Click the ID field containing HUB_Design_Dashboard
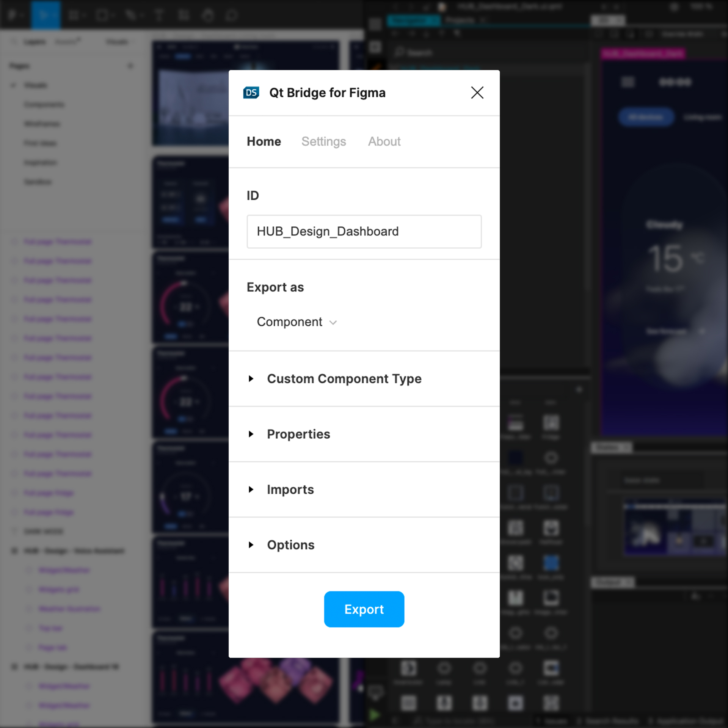 coord(364,231)
